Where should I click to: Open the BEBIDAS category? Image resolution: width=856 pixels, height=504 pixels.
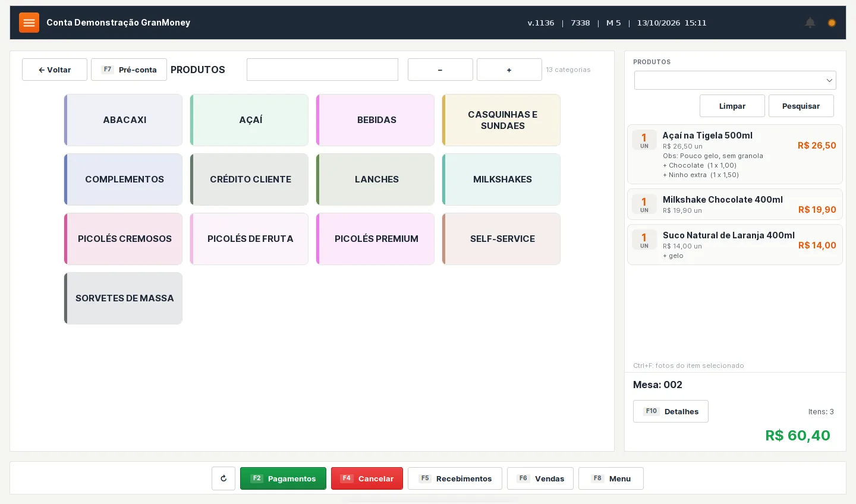(375, 120)
